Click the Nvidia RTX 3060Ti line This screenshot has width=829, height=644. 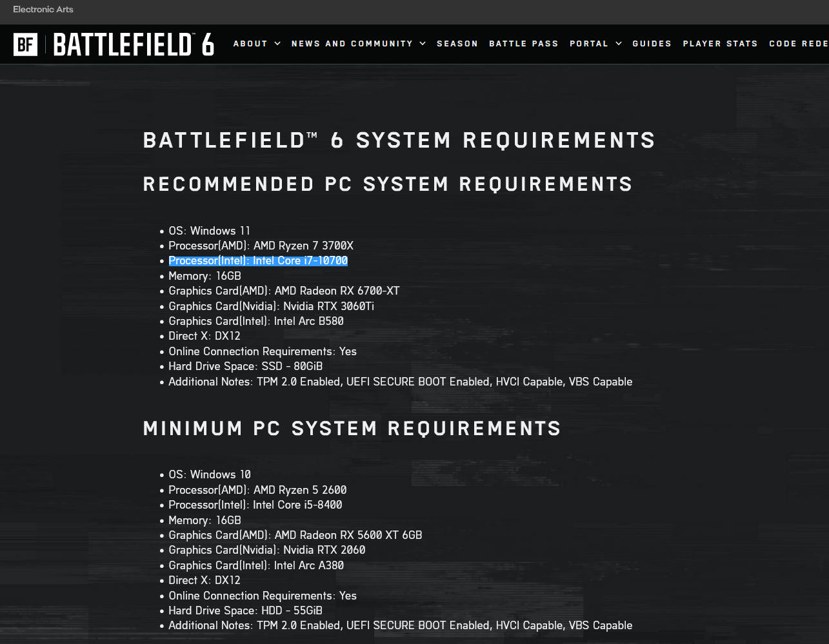(271, 306)
